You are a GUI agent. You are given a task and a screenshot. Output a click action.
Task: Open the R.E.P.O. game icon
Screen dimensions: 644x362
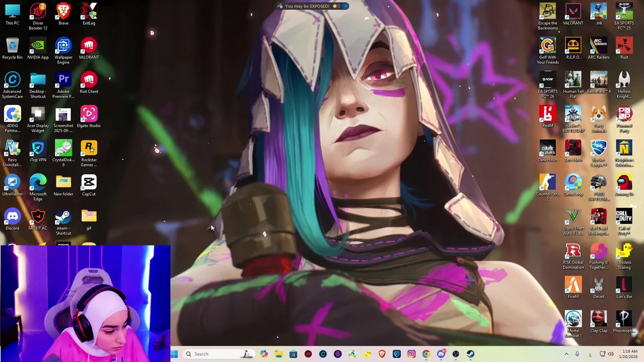tap(573, 48)
